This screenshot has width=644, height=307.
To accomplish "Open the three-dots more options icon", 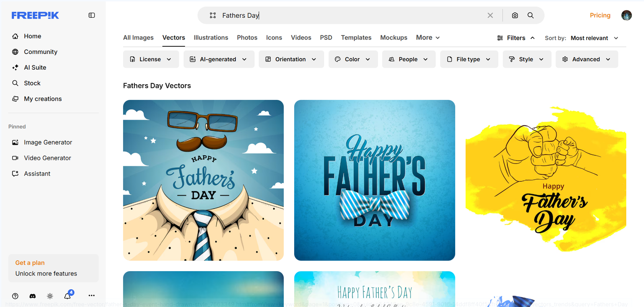I will [91, 296].
